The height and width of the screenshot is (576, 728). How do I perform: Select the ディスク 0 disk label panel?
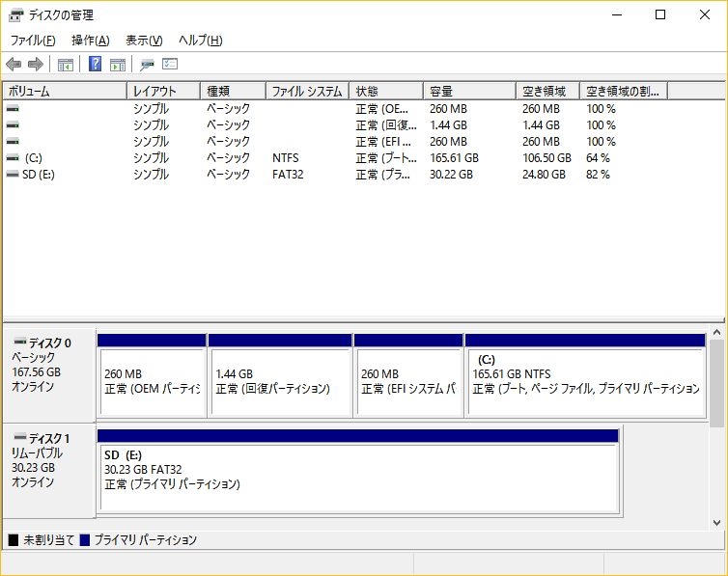click(48, 375)
